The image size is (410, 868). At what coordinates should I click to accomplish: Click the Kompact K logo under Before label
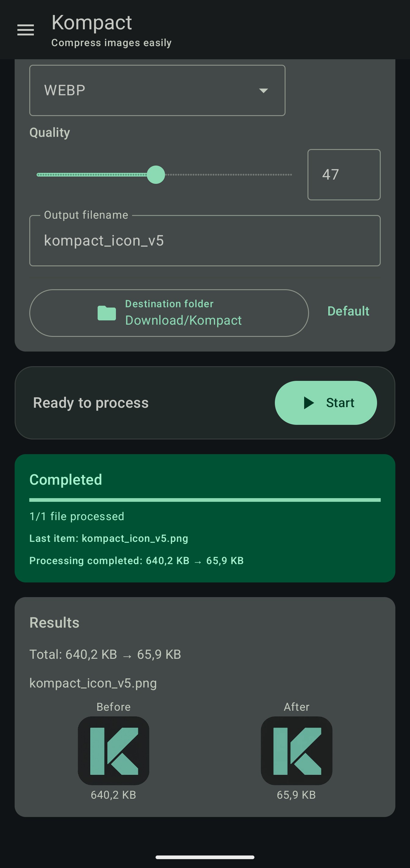(x=113, y=750)
